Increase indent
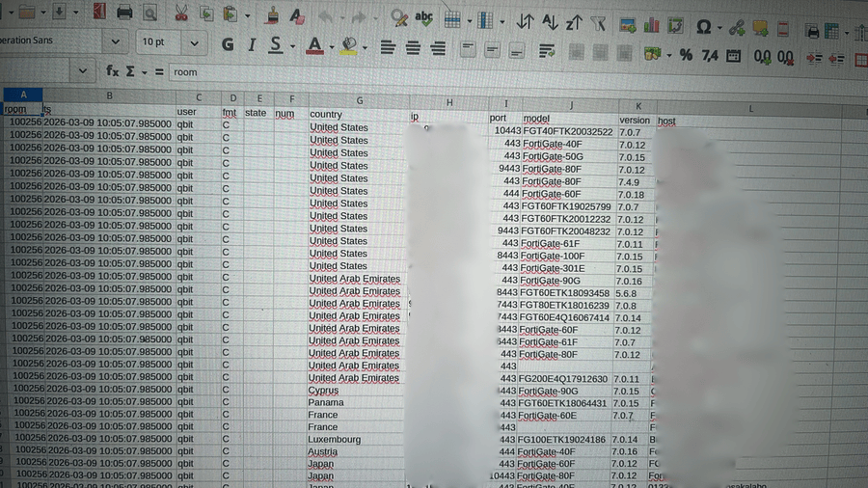 tap(814, 58)
